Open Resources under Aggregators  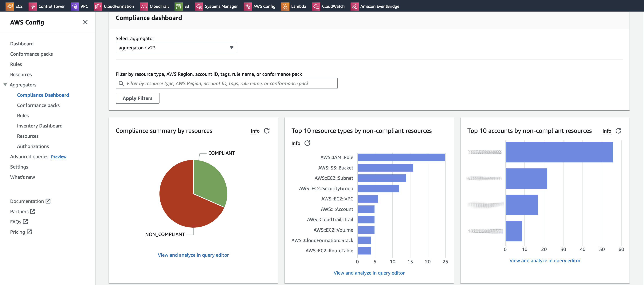(x=28, y=136)
